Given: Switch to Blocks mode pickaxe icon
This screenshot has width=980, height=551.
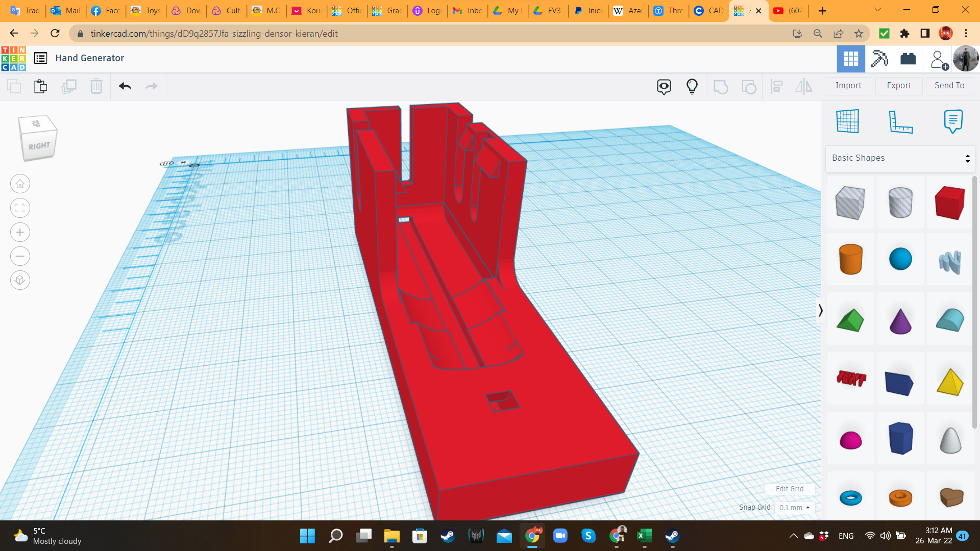Looking at the screenshot, I should [x=879, y=59].
